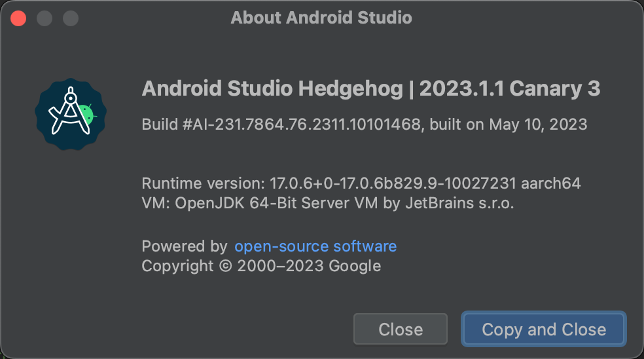The height and width of the screenshot is (359, 644).
Task: Click the disabled minimize window button
Action: 45,18
